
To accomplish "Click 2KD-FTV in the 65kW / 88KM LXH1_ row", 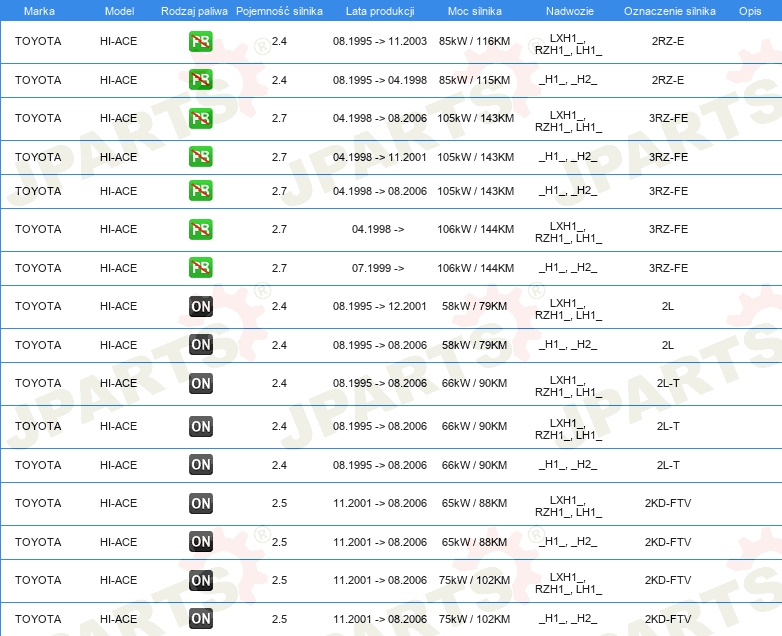I will [x=668, y=503].
